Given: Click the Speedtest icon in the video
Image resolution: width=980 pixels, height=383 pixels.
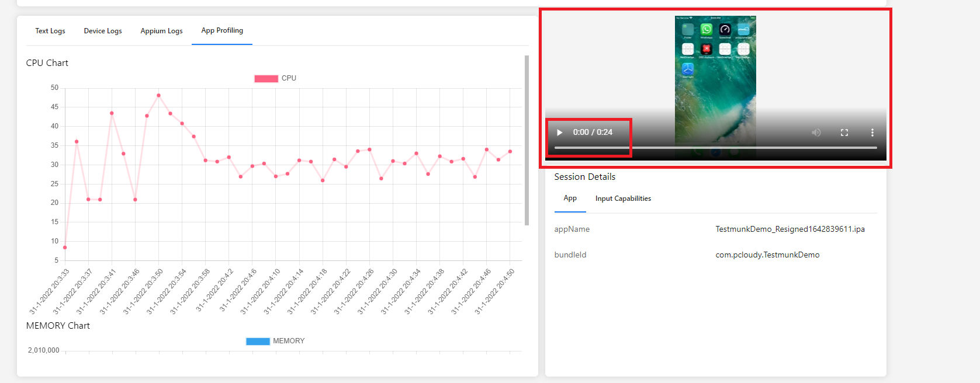Looking at the screenshot, I should click(x=725, y=30).
